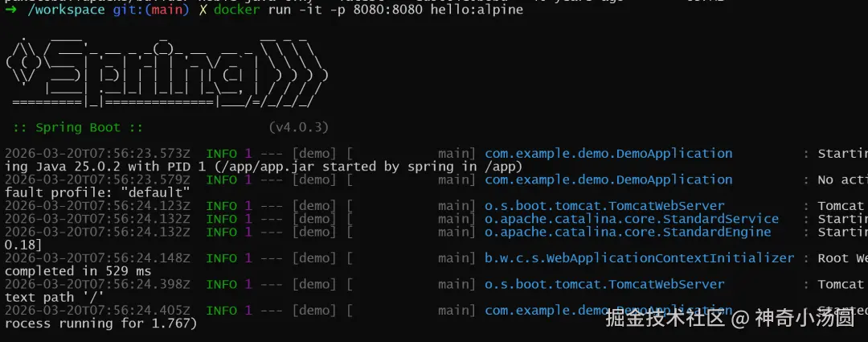
Task: Click timestamp 2026-03-20T07:56:24.148Z
Action: coord(97,258)
